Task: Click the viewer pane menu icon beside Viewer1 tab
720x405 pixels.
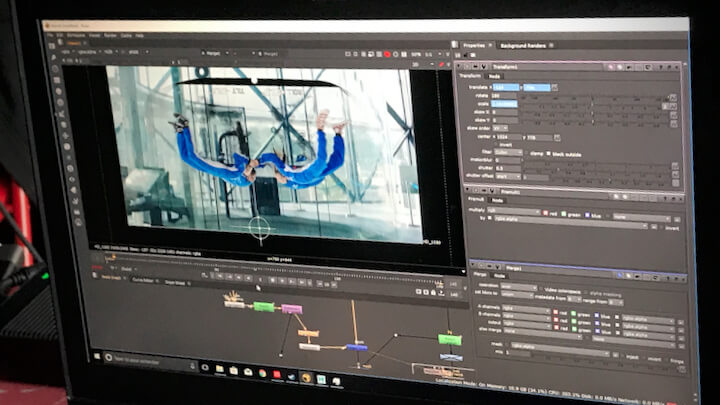Action: tap(60, 43)
